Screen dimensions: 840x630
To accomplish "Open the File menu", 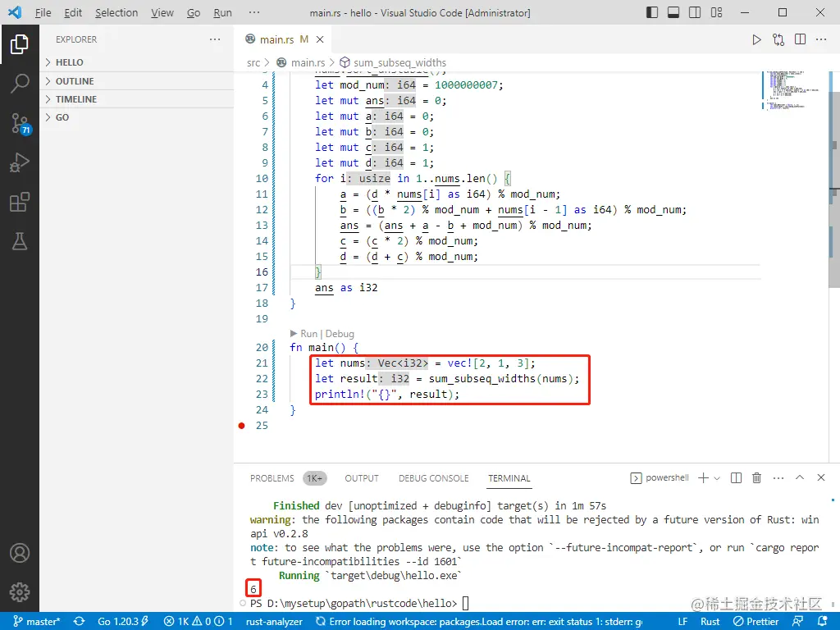I will tap(43, 12).
